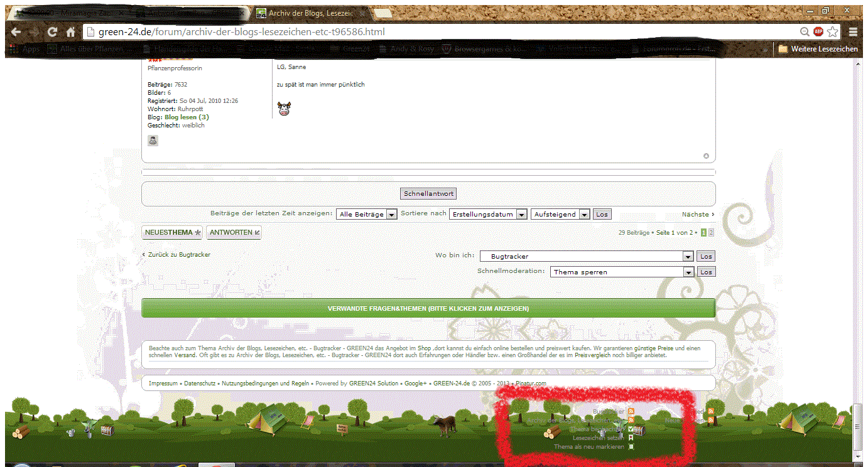Go to the browser home page icon
Image resolution: width=868 pixels, height=467 pixels.
pyautogui.click(x=71, y=32)
